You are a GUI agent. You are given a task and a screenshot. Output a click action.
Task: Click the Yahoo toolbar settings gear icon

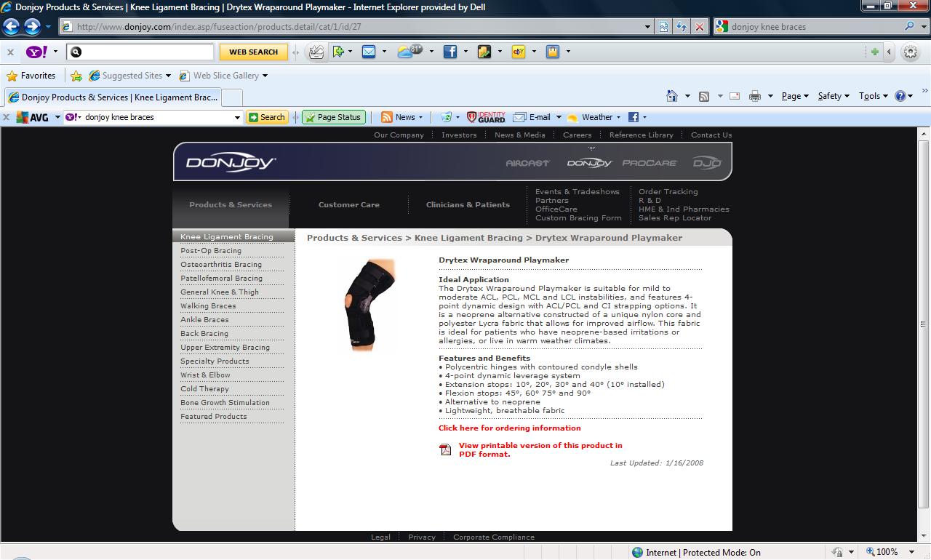pyautogui.click(x=910, y=52)
